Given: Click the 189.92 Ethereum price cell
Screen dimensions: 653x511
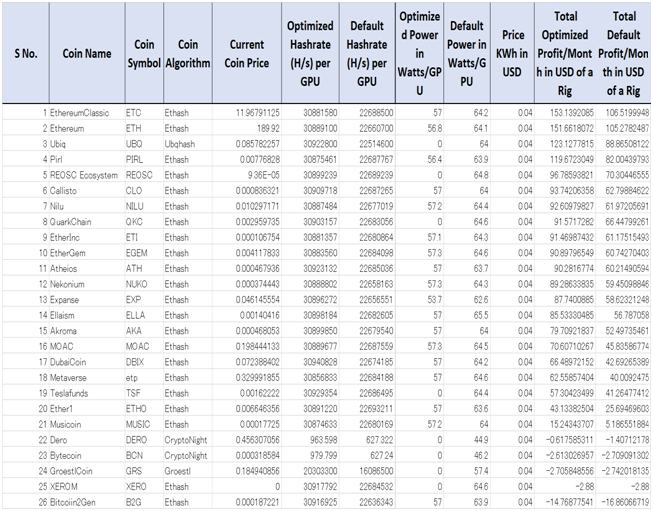Looking at the screenshot, I should pyautogui.click(x=247, y=128).
